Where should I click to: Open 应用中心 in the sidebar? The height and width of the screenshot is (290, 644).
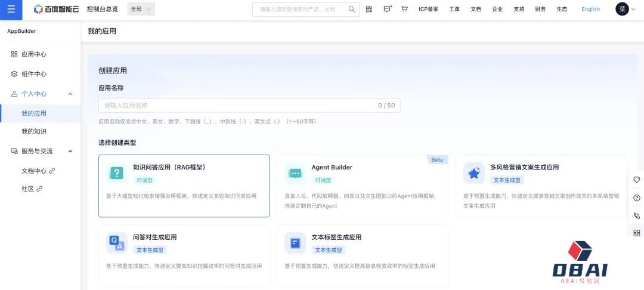click(33, 54)
